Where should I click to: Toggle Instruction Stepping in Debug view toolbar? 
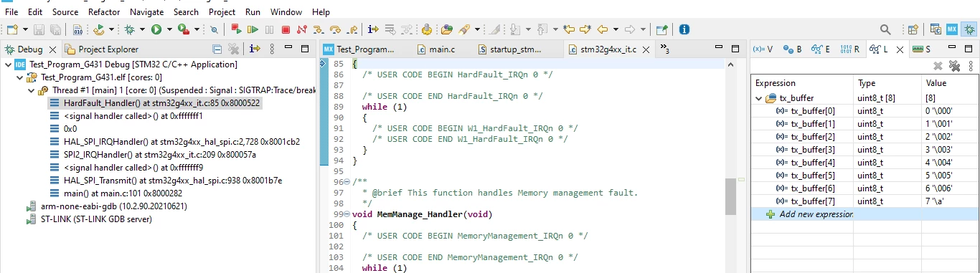point(255,49)
